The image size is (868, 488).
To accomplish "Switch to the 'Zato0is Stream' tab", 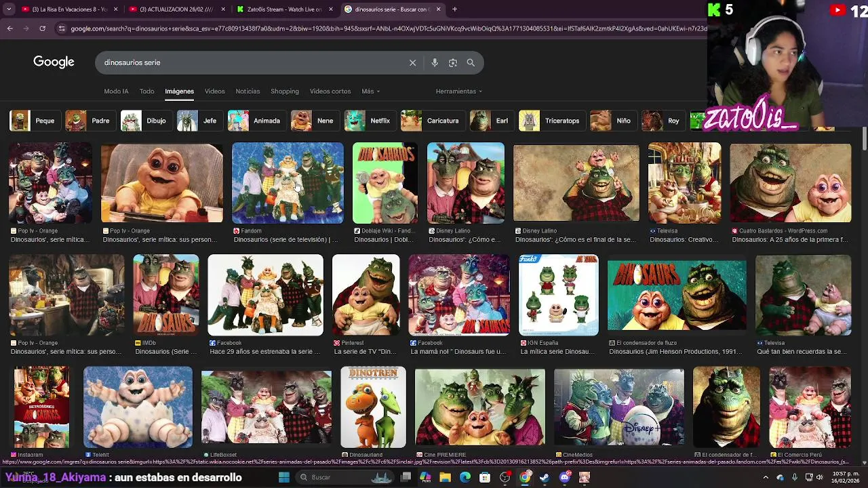I will pos(285,9).
